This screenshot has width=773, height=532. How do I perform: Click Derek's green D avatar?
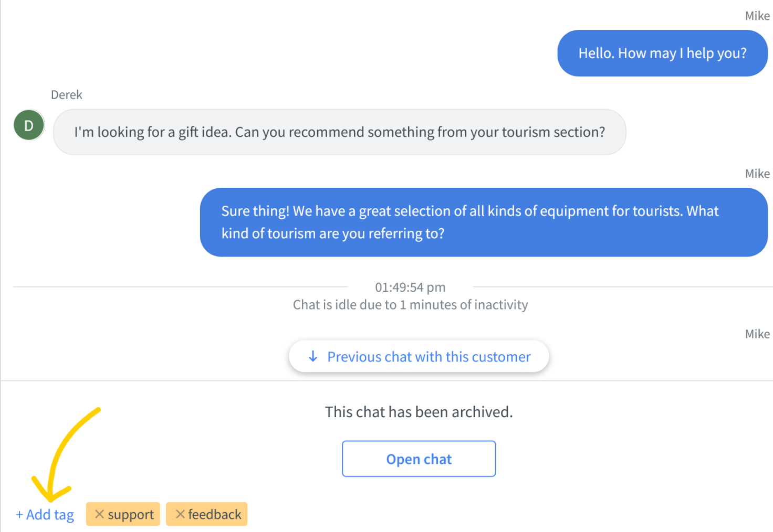click(29, 125)
